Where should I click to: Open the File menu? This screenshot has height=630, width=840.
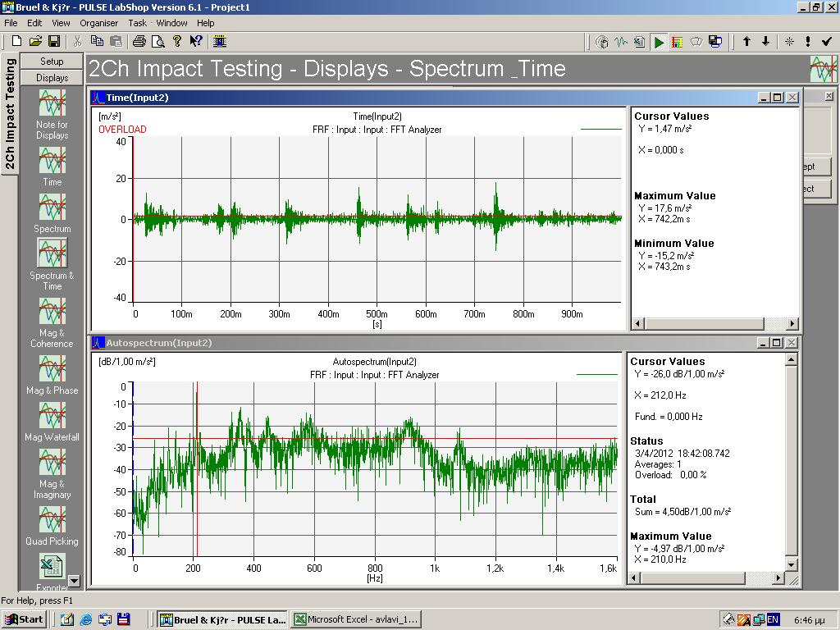pos(11,23)
